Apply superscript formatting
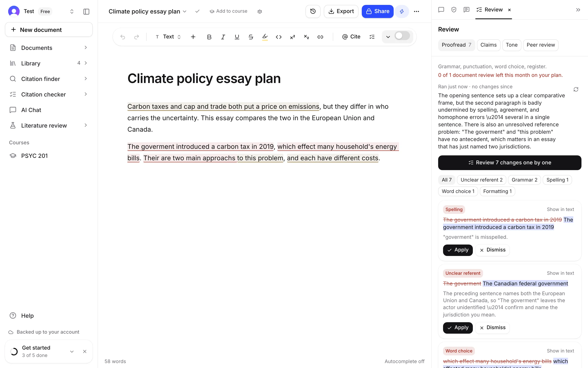Screen dimensions: 588x368 [293, 37]
